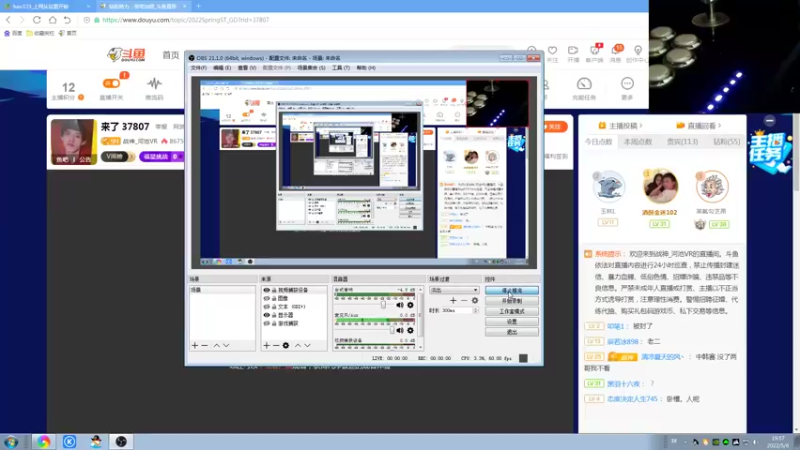This screenshot has width=800, height=450.
Task: Open settings gear of second mixer channel
Action: pos(410,330)
